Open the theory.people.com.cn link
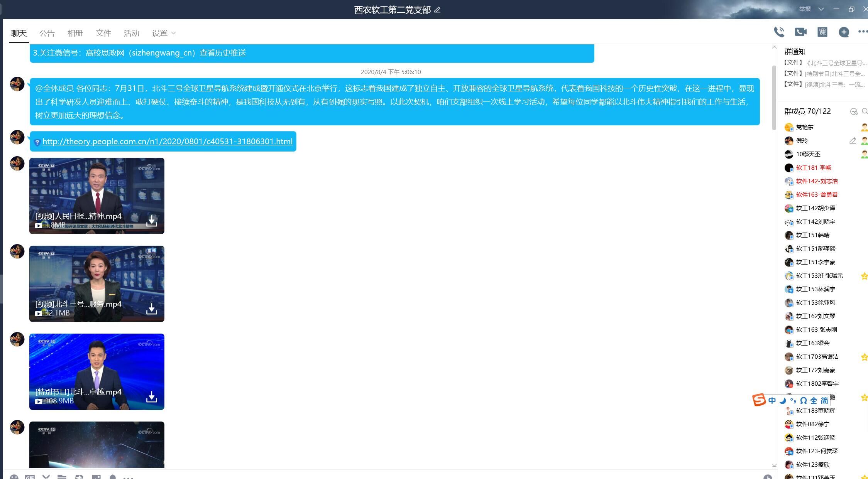The image size is (868, 479). point(167,142)
